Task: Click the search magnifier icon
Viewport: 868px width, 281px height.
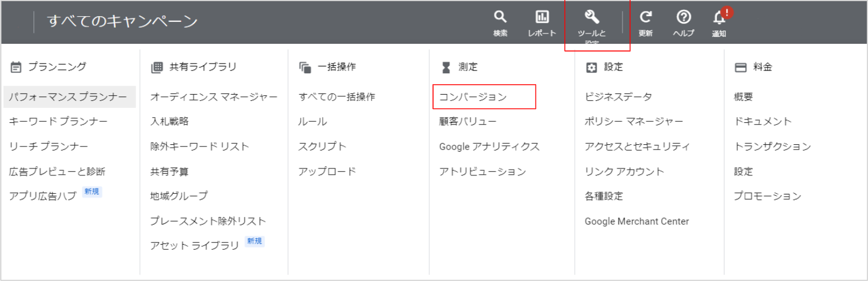Action: (x=500, y=17)
